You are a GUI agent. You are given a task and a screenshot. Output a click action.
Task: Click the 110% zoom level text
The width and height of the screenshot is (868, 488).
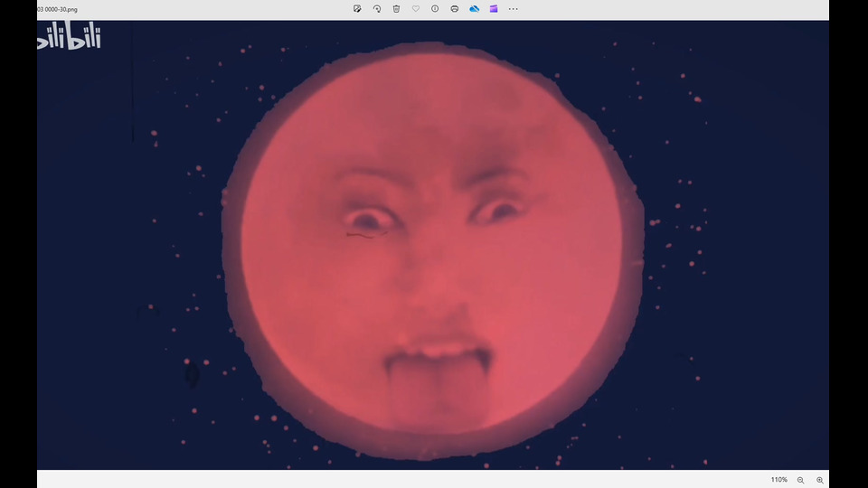click(x=778, y=480)
